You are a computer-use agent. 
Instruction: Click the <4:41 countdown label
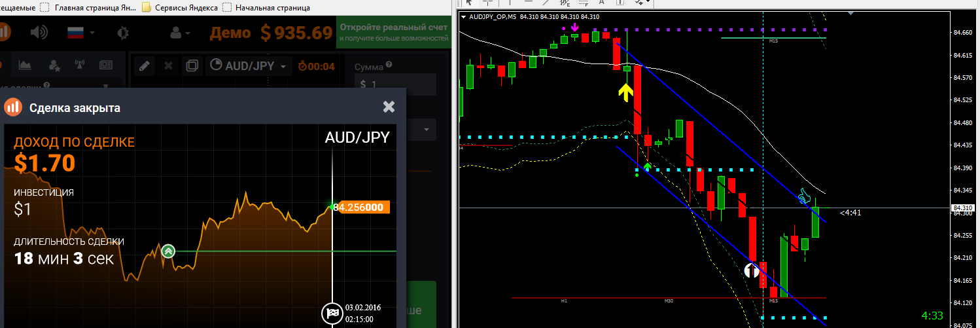pyautogui.click(x=850, y=211)
